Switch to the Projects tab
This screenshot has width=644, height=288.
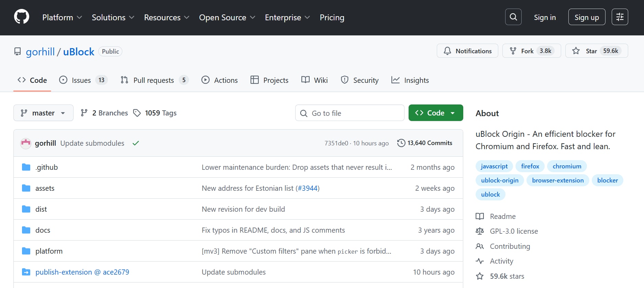point(269,80)
